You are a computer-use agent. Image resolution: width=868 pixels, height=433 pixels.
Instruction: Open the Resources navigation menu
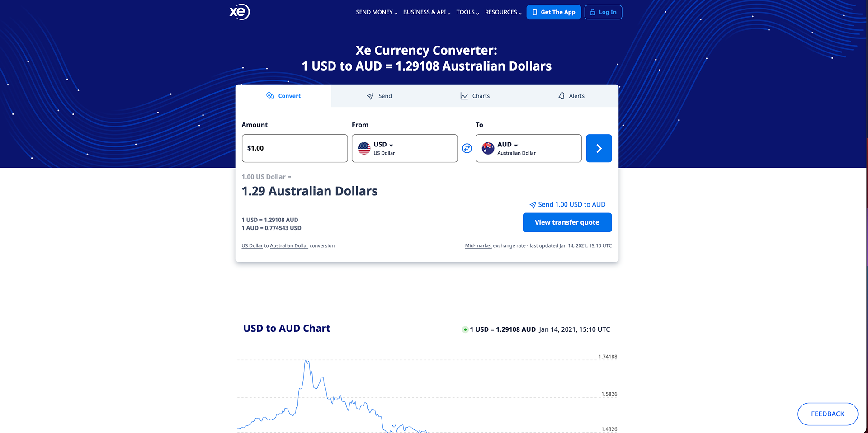click(503, 12)
